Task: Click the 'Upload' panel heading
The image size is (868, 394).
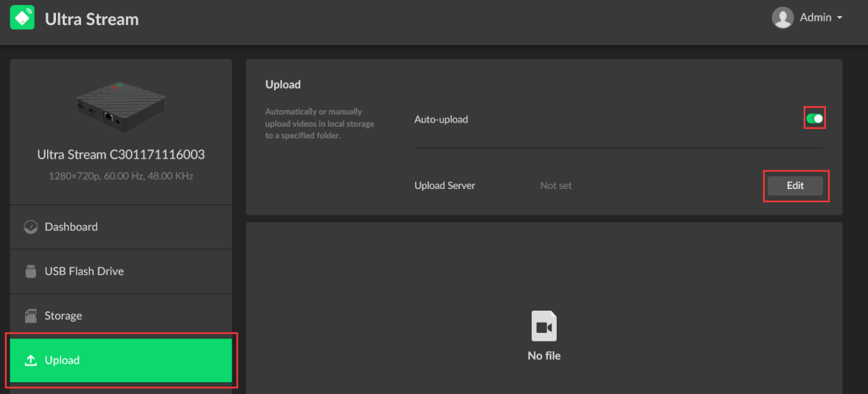Action: 283,85
